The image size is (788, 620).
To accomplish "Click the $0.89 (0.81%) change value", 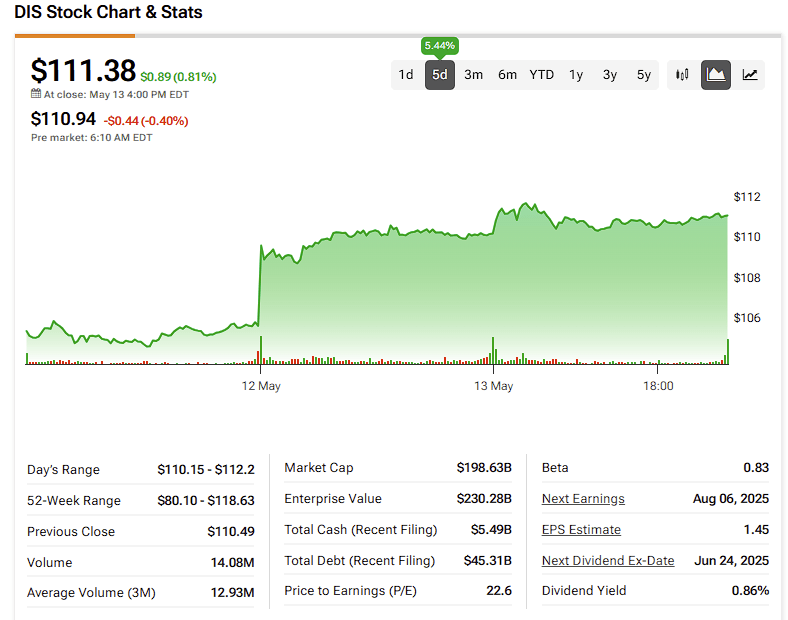I will [178, 77].
